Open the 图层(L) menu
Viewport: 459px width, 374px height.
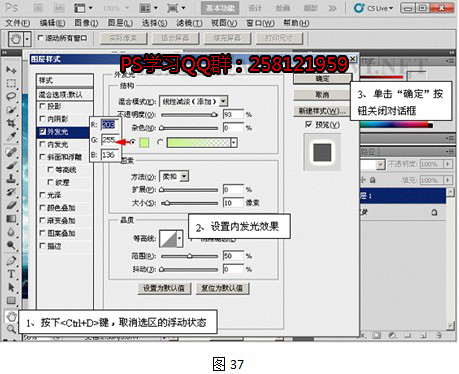(120, 23)
